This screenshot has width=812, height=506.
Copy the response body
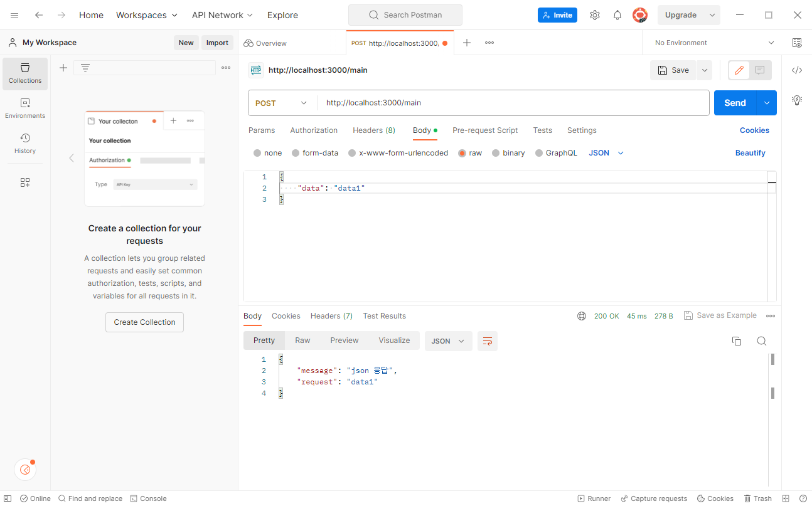tap(737, 341)
